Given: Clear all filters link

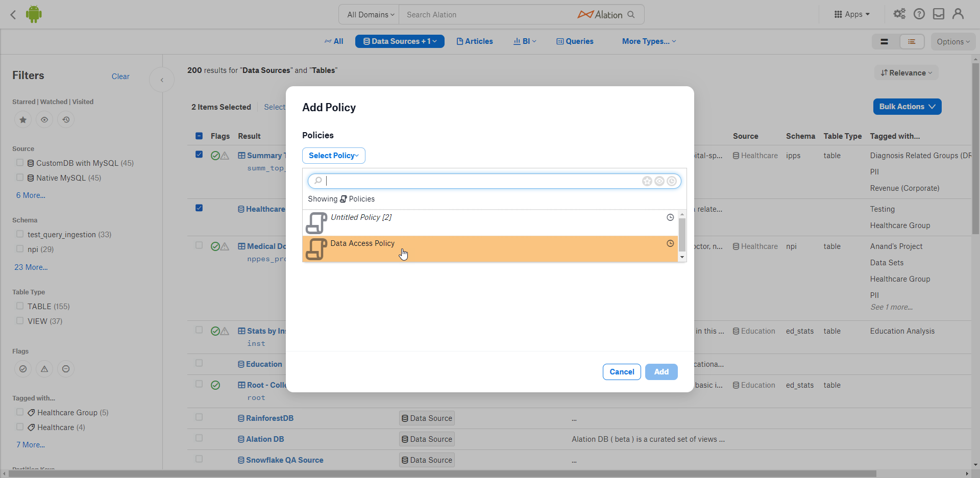Looking at the screenshot, I should [x=120, y=77].
